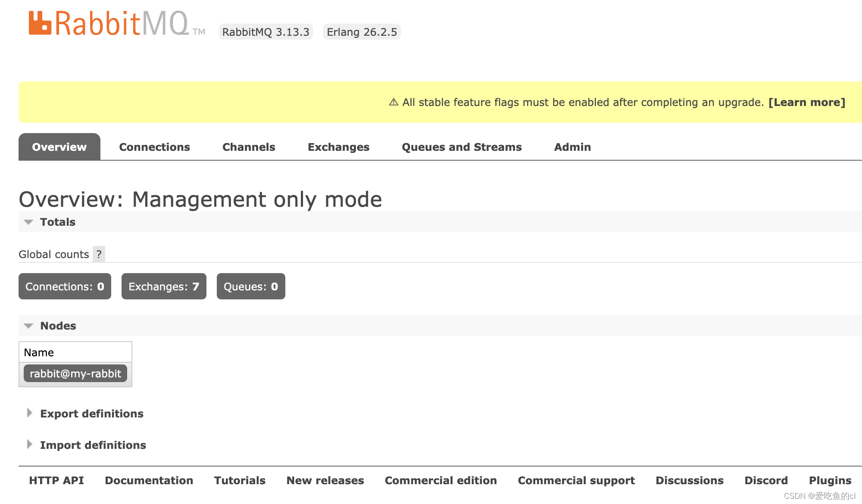862x504 pixels.
Task: Open the Plugins footer link
Action: coord(830,480)
